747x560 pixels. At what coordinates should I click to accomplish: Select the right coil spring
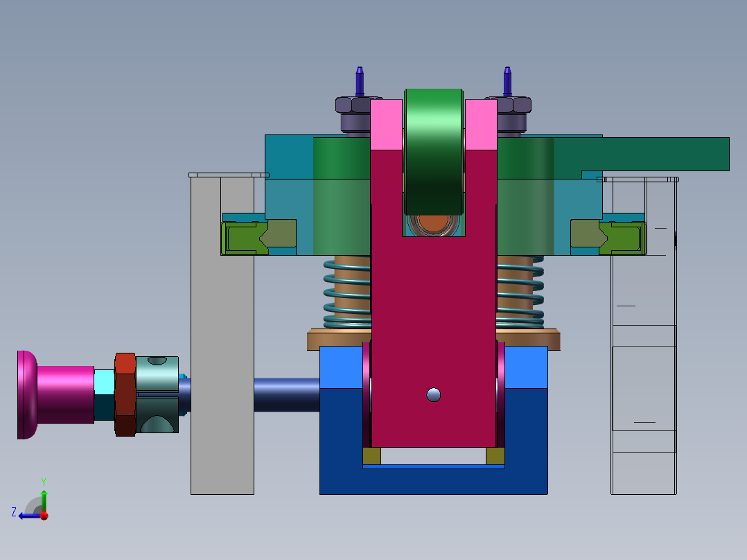coord(520,292)
